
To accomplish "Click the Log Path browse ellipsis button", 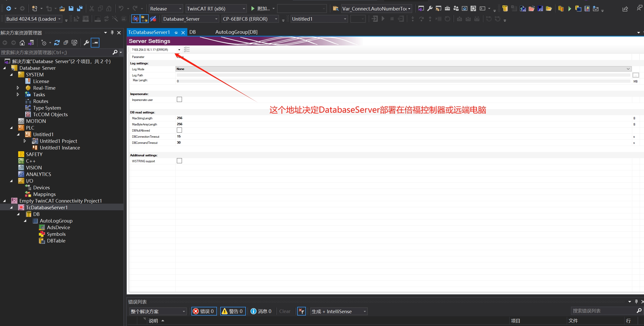I will (x=636, y=75).
